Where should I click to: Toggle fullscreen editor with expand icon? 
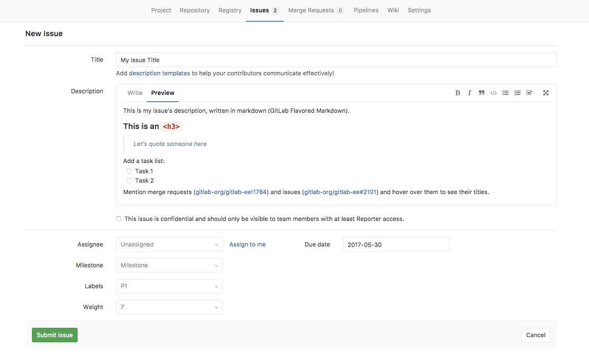tap(546, 93)
